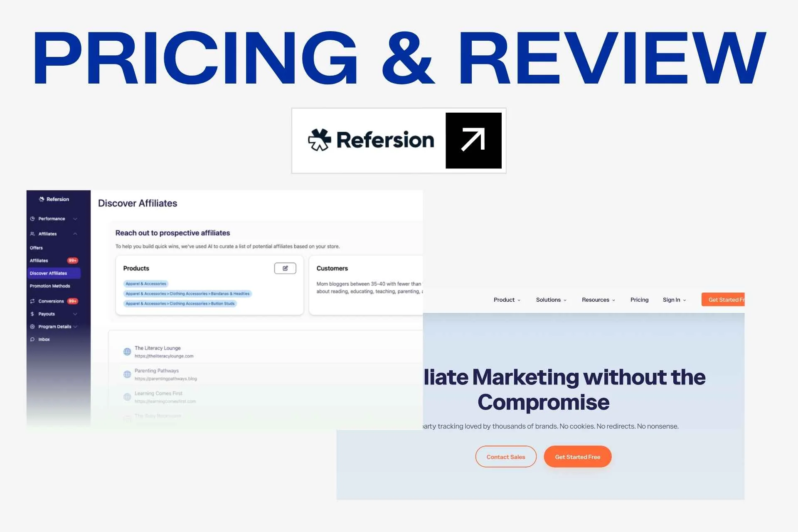Expand the Payouts section chevron
798x532 pixels.
(x=75, y=314)
